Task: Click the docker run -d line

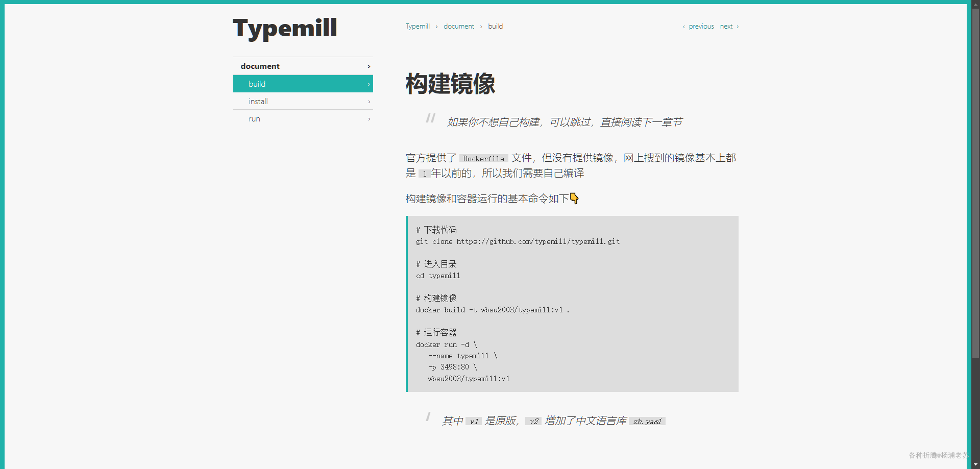Action: (x=447, y=344)
